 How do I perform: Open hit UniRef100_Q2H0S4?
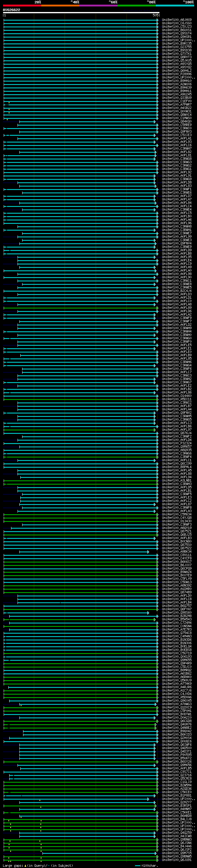(177, 737)
